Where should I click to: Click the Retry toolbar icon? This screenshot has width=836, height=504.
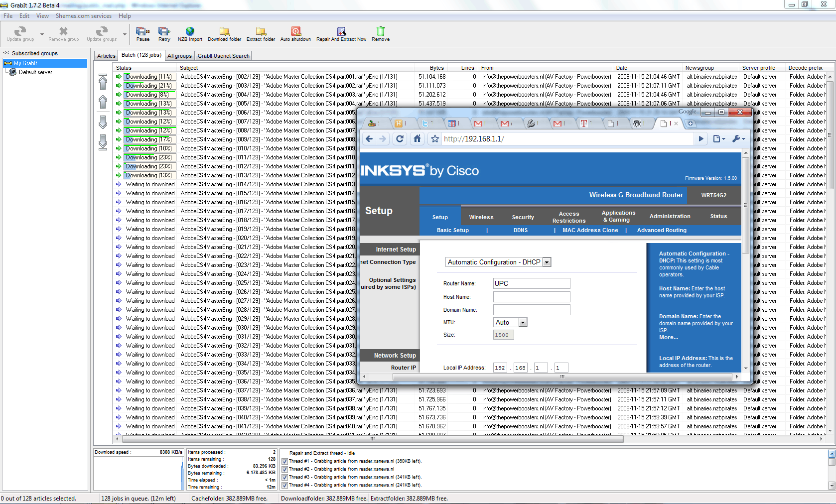(x=164, y=31)
